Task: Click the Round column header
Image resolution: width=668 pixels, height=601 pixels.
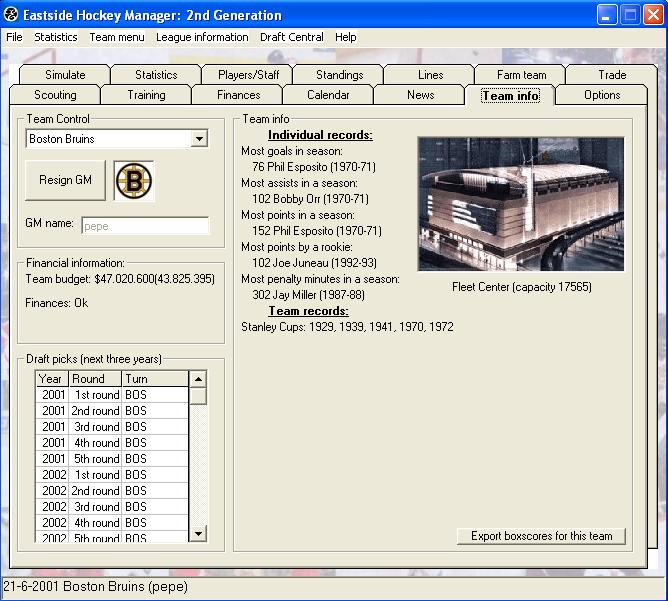Action: coord(95,379)
